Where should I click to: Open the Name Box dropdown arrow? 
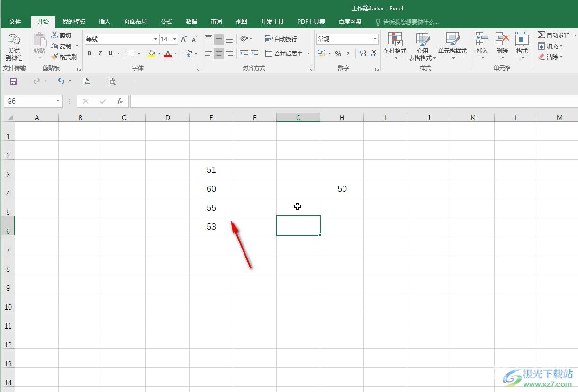pos(58,101)
